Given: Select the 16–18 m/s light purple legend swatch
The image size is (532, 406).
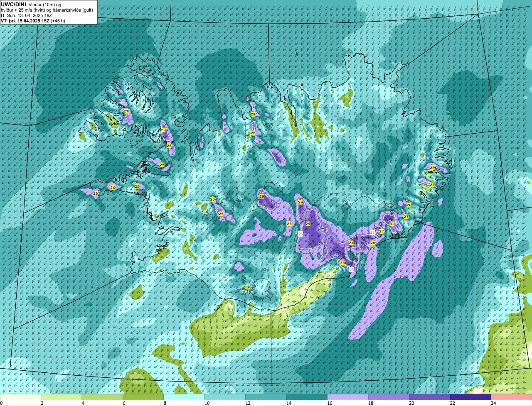Looking at the screenshot, I should click(x=348, y=397).
